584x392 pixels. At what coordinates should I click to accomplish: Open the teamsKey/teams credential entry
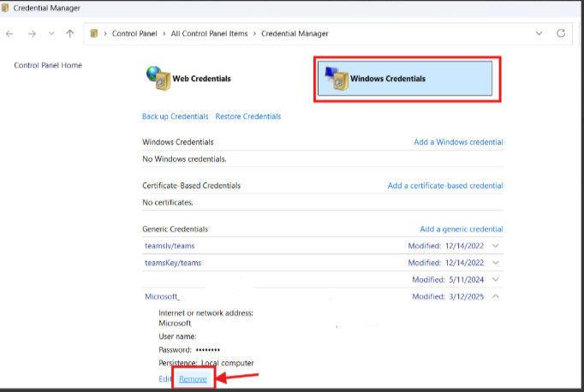[173, 263]
